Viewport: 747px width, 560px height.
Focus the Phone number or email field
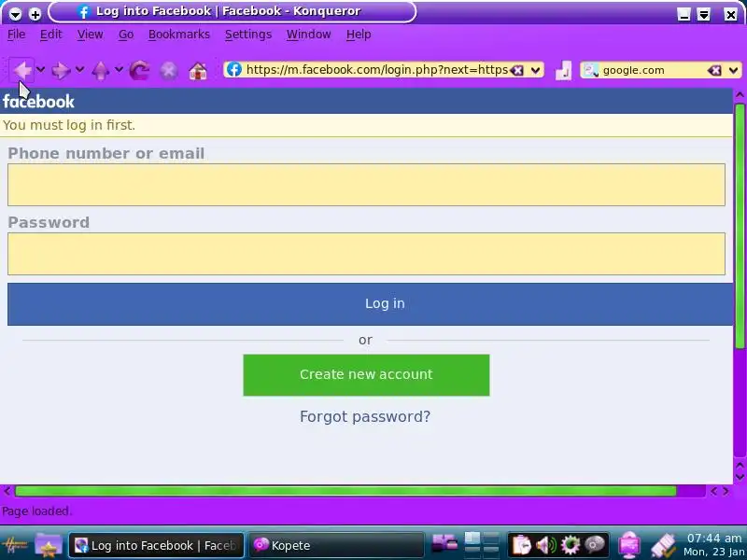tap(366, 185)
